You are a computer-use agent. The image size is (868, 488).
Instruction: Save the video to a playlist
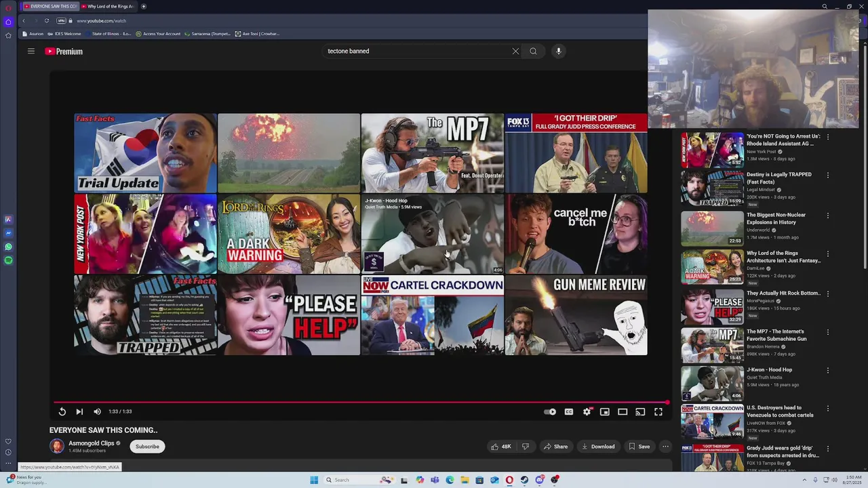(639, 447)
